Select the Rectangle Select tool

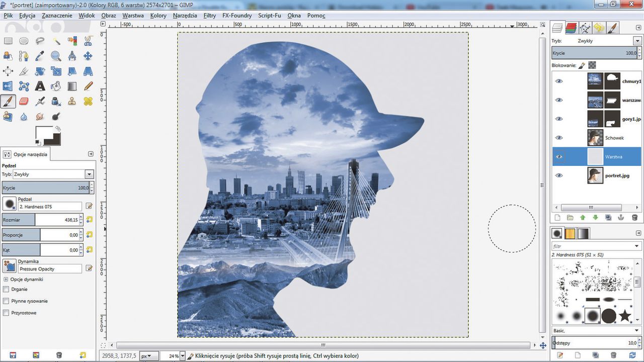point(8,41)
